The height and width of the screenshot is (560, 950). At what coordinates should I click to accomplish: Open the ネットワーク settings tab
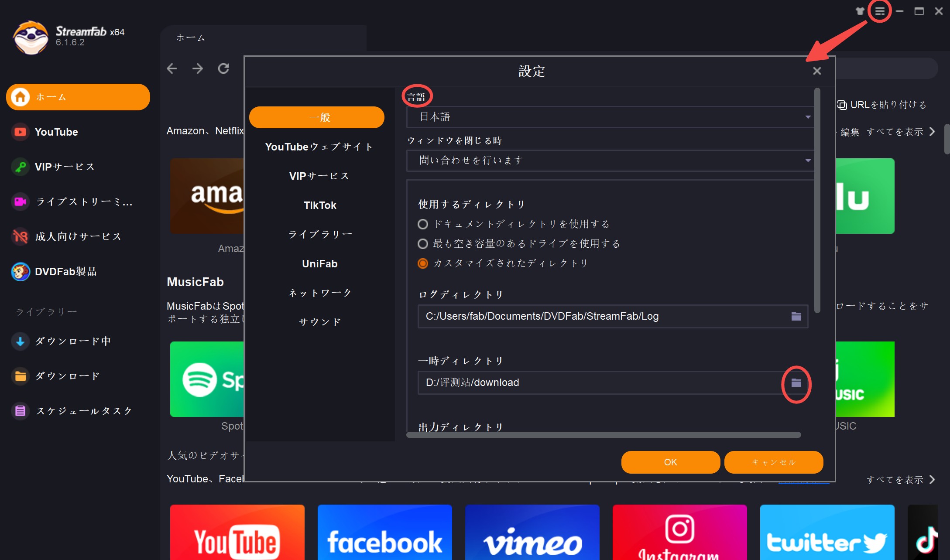(x=319, y=293)
